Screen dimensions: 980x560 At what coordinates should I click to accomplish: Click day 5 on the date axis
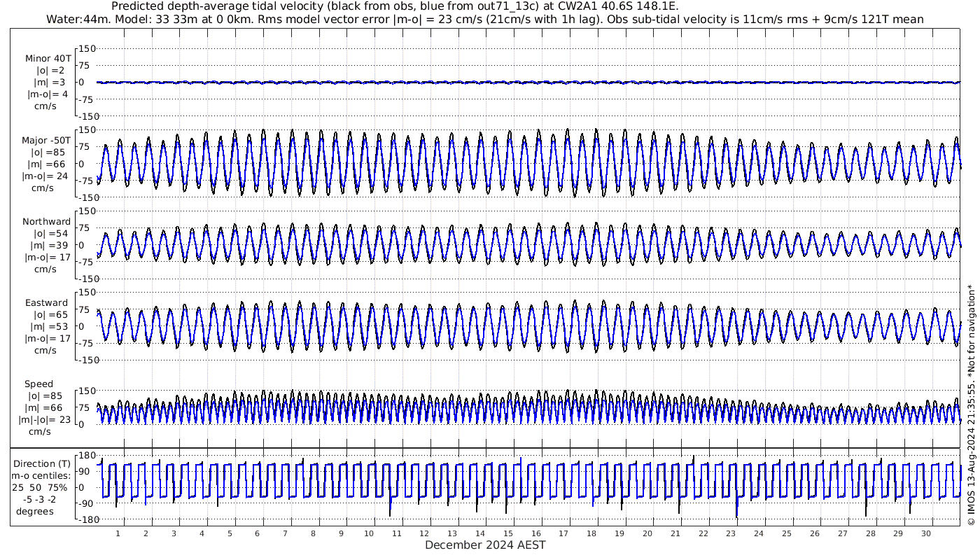(230, 533)
